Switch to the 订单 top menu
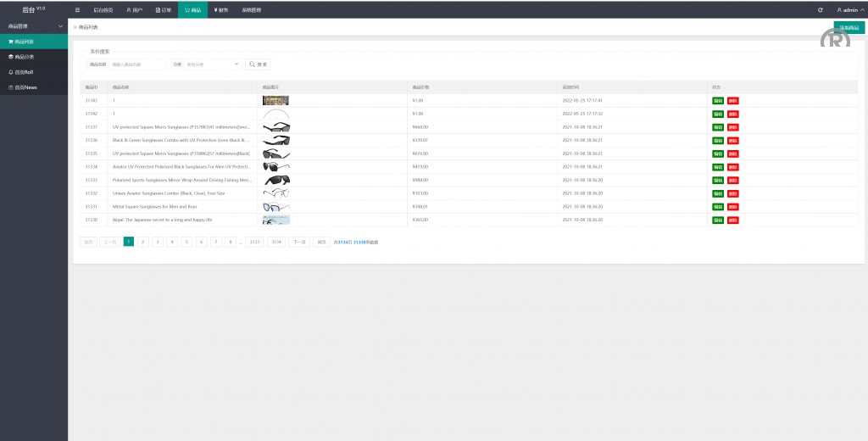 click(x=164, y=9)
